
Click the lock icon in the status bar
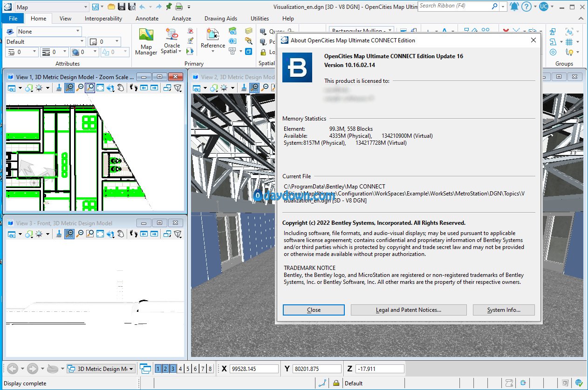(x=336, y=383)
